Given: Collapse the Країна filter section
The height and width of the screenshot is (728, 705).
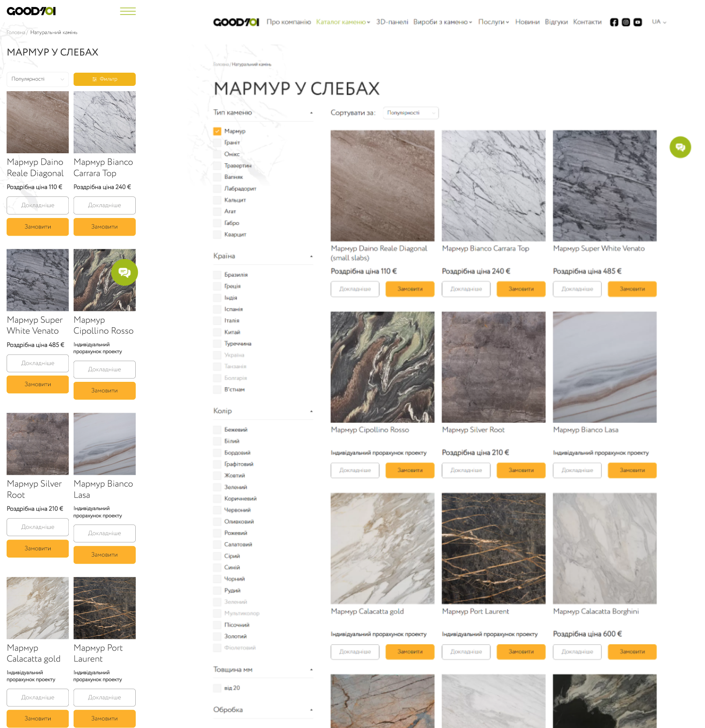Looking at the screenshot, I should pyautogui.click(x=311, y=256).
